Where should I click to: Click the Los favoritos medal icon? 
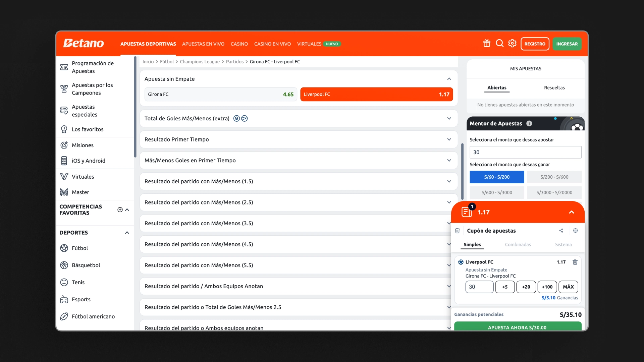click(64, 129)
